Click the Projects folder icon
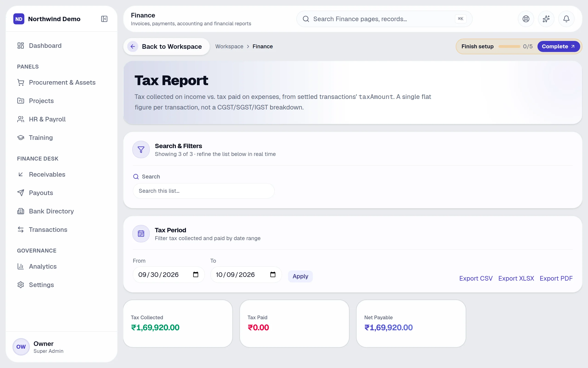This screenshot has height=368, width=588. [x=21, y=101]
